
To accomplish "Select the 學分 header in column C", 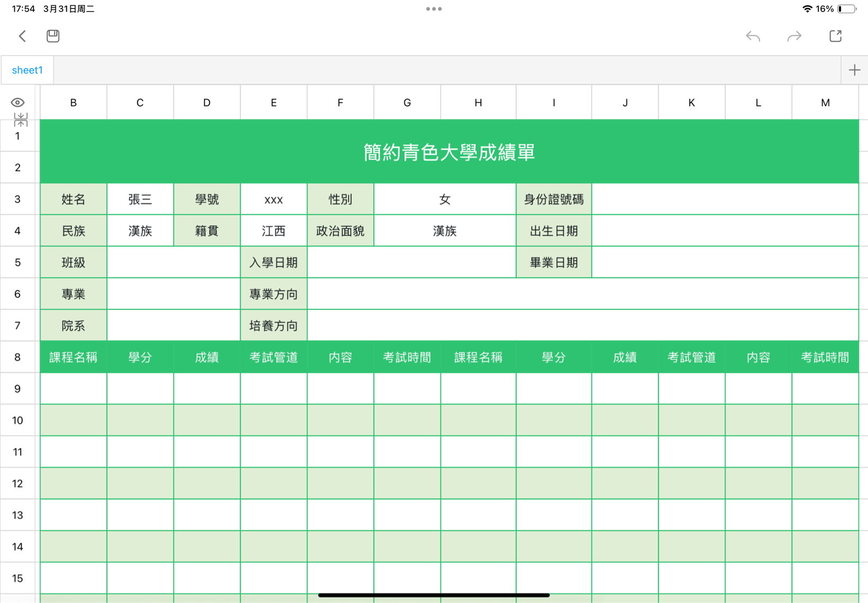I will (x=140, y=357).
